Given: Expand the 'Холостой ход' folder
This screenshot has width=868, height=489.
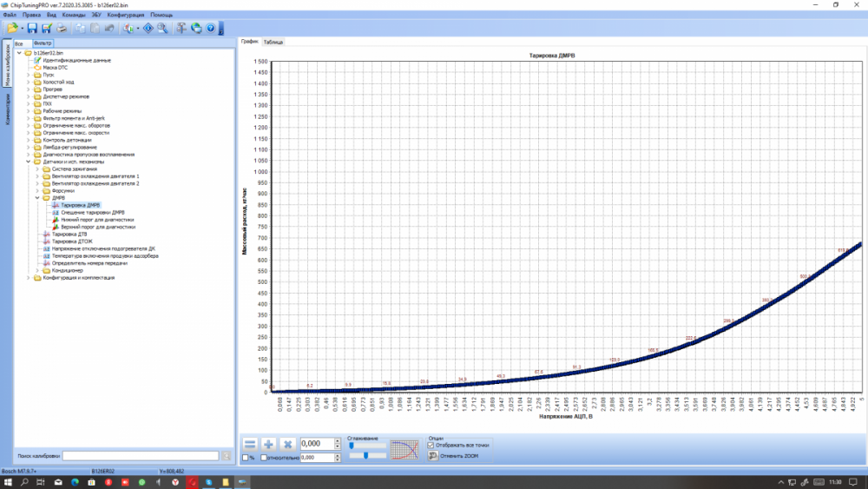Looking at the screenshot, I should (29, 82).
